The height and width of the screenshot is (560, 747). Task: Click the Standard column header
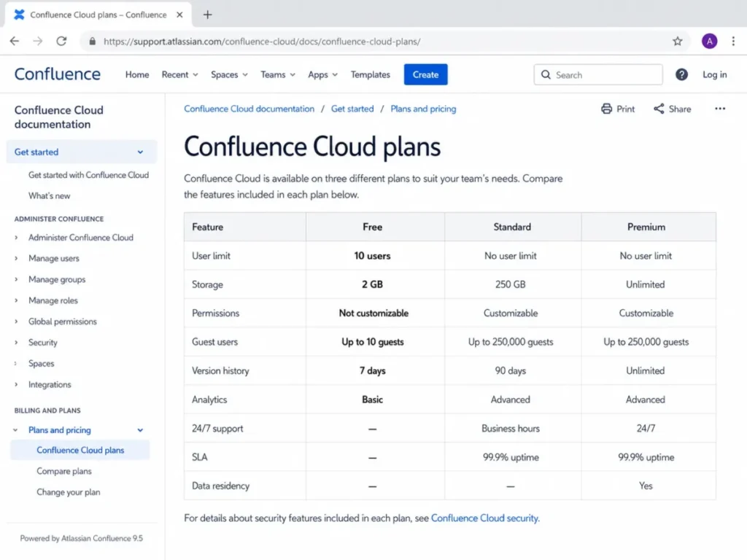[512, 227]
